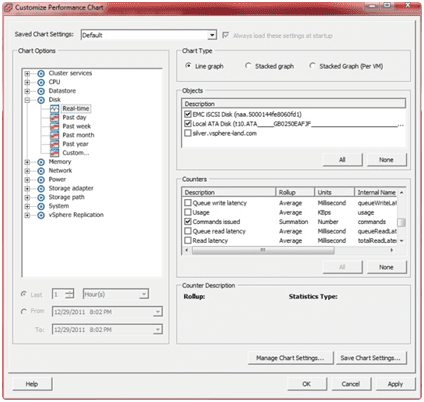Screen dimensions: 424x402
Task: Click the dialog title bar icon
Action: pos(8,7)
